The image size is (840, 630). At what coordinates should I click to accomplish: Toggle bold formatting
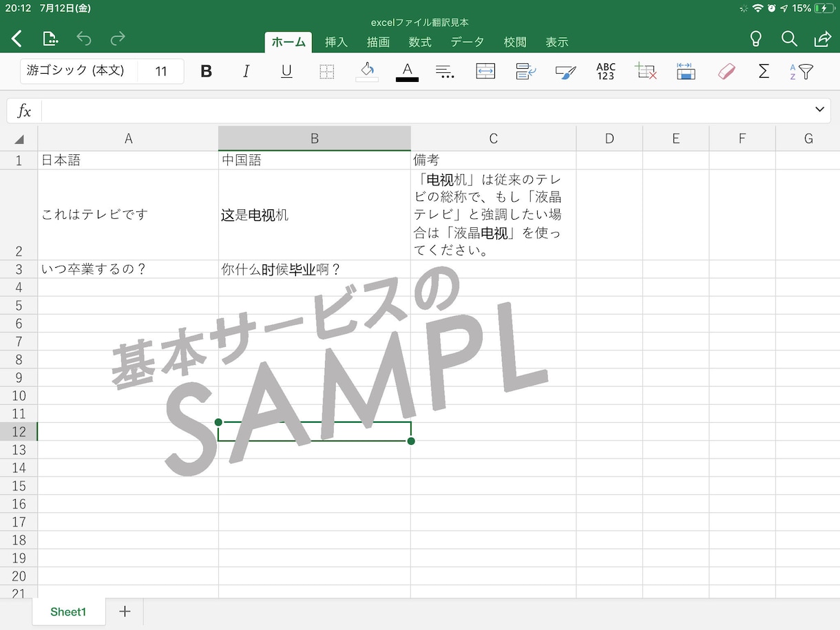[x=206, y=72]
